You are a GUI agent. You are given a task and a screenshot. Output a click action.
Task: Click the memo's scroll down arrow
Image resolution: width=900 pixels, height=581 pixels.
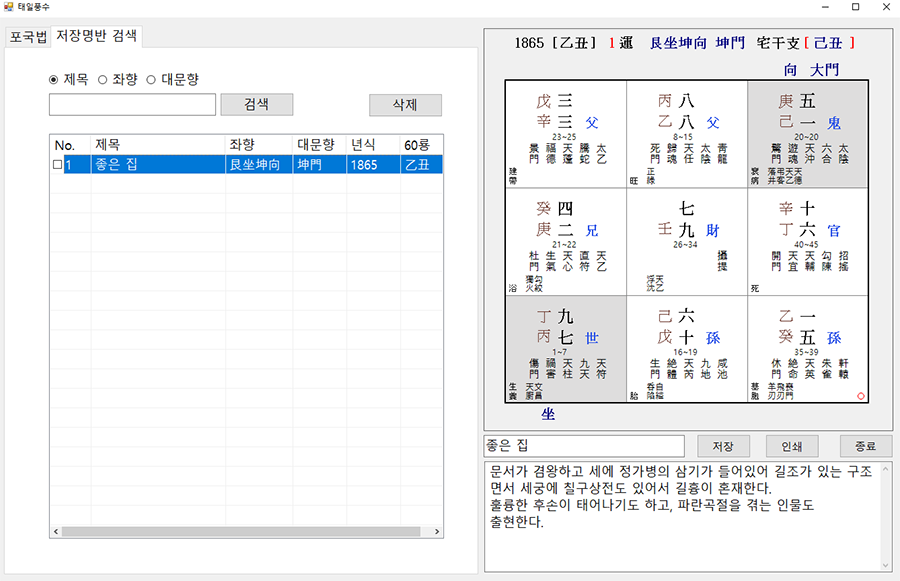coord(886,565)
